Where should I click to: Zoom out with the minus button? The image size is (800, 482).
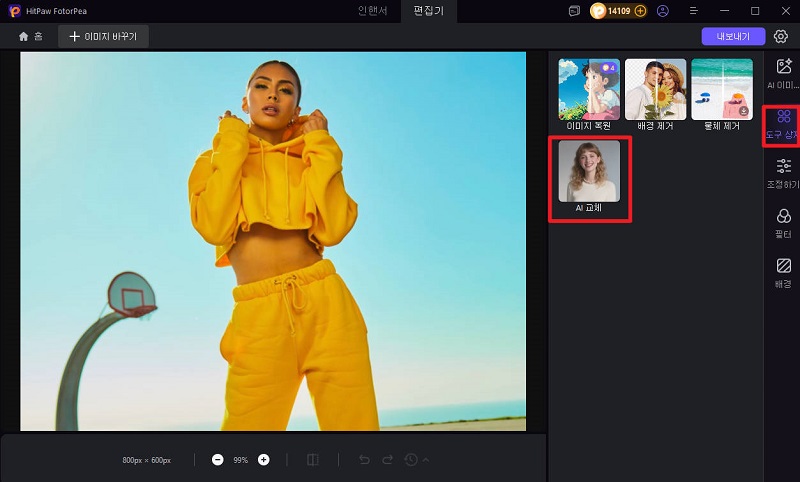[218, 460]
